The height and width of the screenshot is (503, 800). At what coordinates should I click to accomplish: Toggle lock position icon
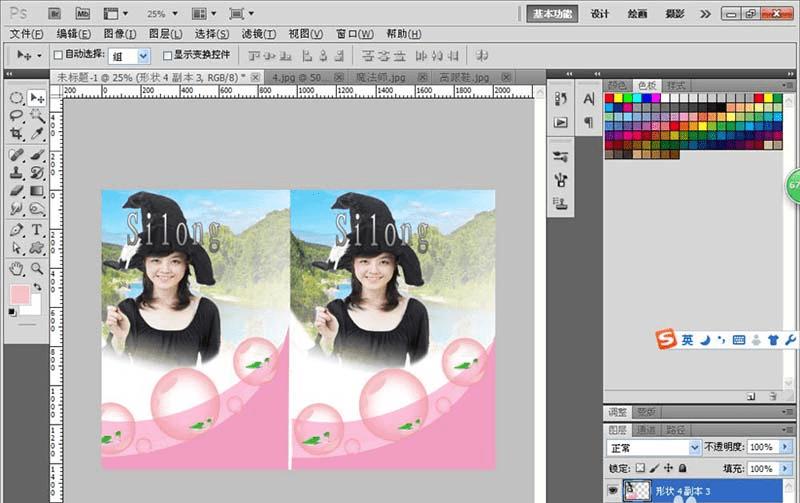coord(668,468)
